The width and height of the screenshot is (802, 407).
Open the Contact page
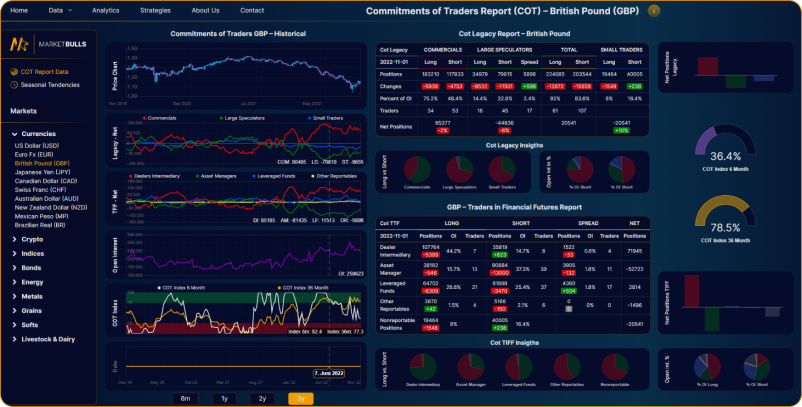(x=252, y=10)
